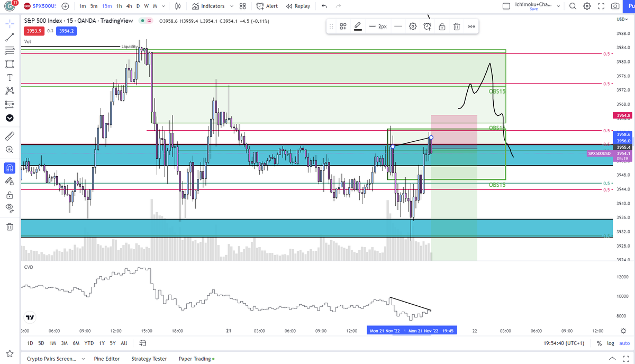Select the 5m timeframe

pos(94,6)
